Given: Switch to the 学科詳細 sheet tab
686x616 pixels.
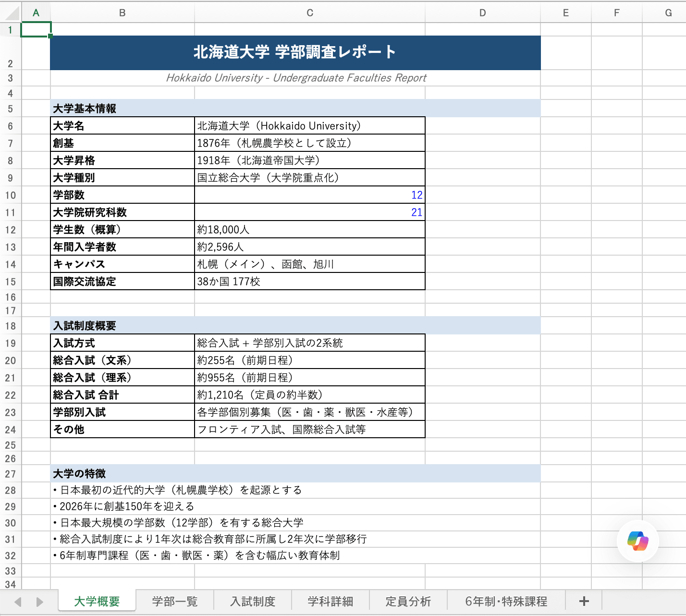Looking at the screenshot, I should tap(331, 601).
